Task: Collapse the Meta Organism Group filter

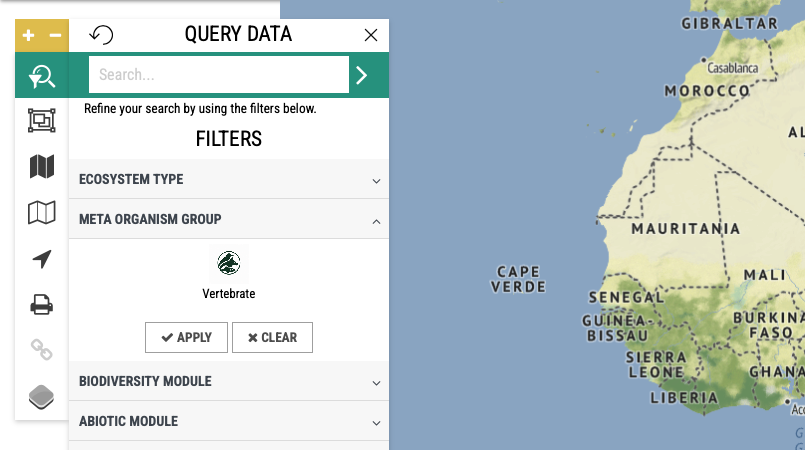Action: [x=229, y=219]
